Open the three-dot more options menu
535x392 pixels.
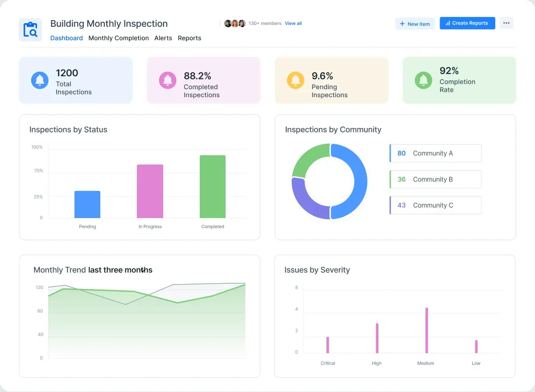pos(506,23)
